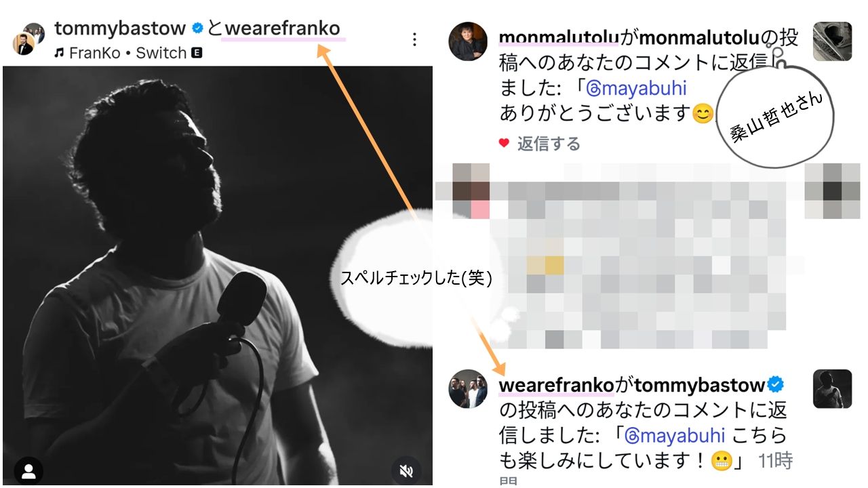
Task: Open the tommybastow username in the post header
Action: click(x=120, y=28)
